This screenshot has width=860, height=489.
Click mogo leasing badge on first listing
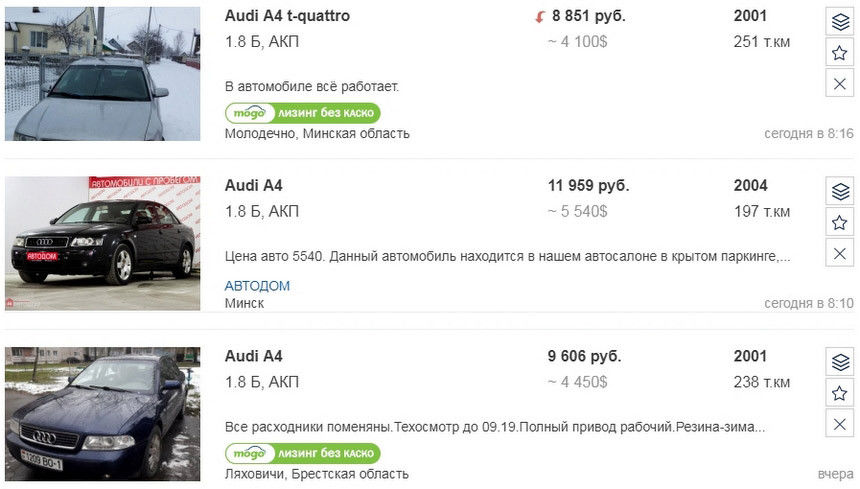(303, 113)
